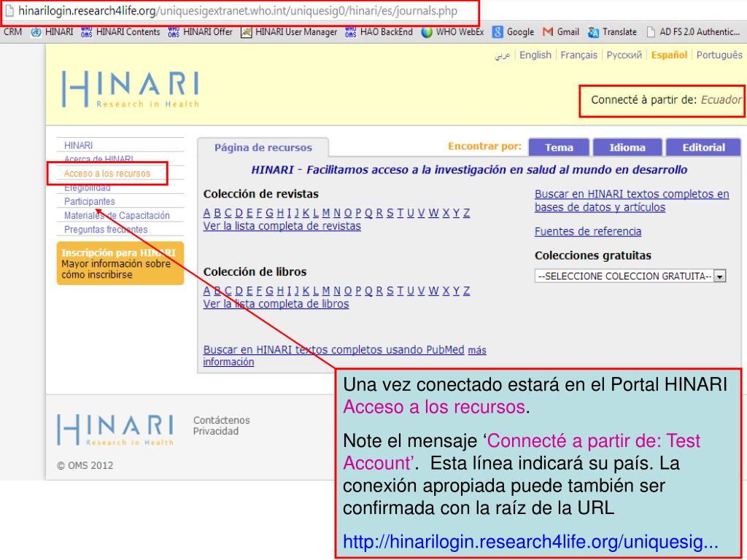Open Ver la lista completa de revistas
747x560 pixels.
[282, 226]
